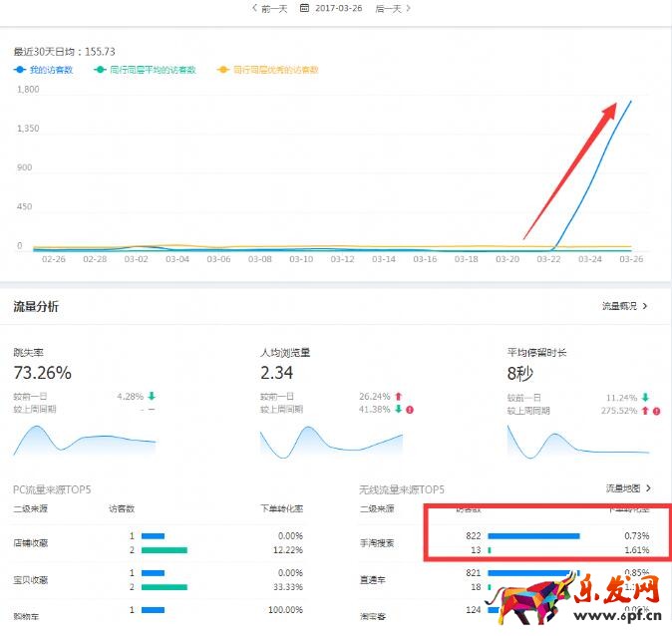Click red alert icon in 人均浏览量 panel

tap(410, 409)
